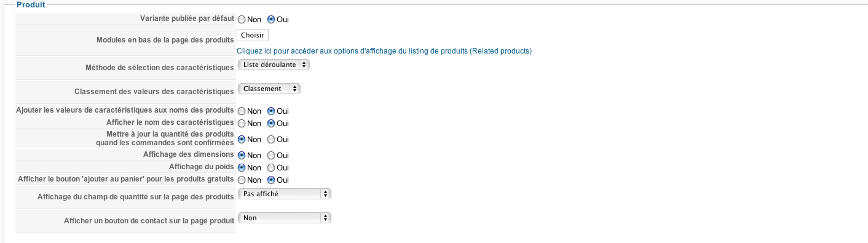868x243 pixels.
Task: Choose Non for adding characteristic values to names
Action: (x=242, y=111)
